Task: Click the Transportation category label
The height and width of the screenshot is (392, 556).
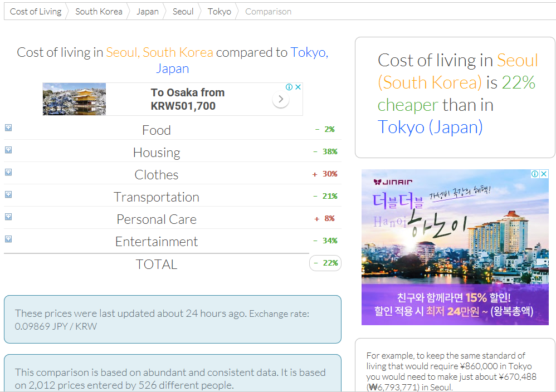Action: (157, 197)
